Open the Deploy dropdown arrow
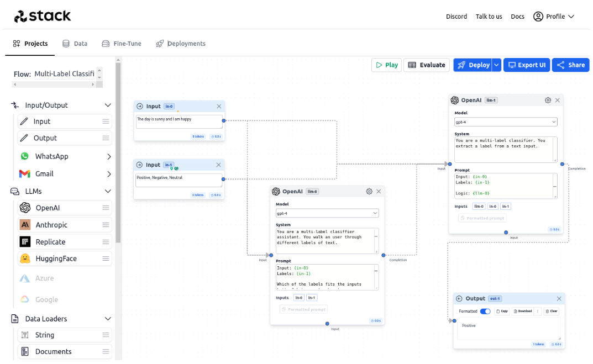The image size is (593, 364). (497, 65)
